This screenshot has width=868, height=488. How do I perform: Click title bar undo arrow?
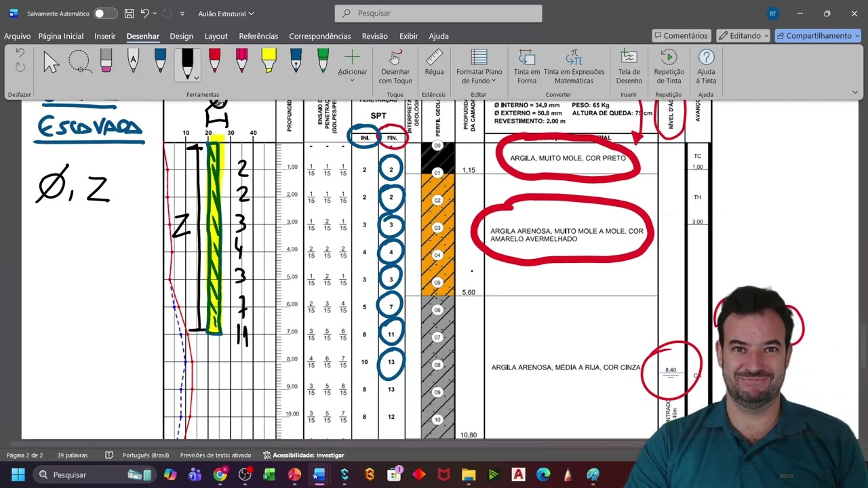tap(144, 14)
